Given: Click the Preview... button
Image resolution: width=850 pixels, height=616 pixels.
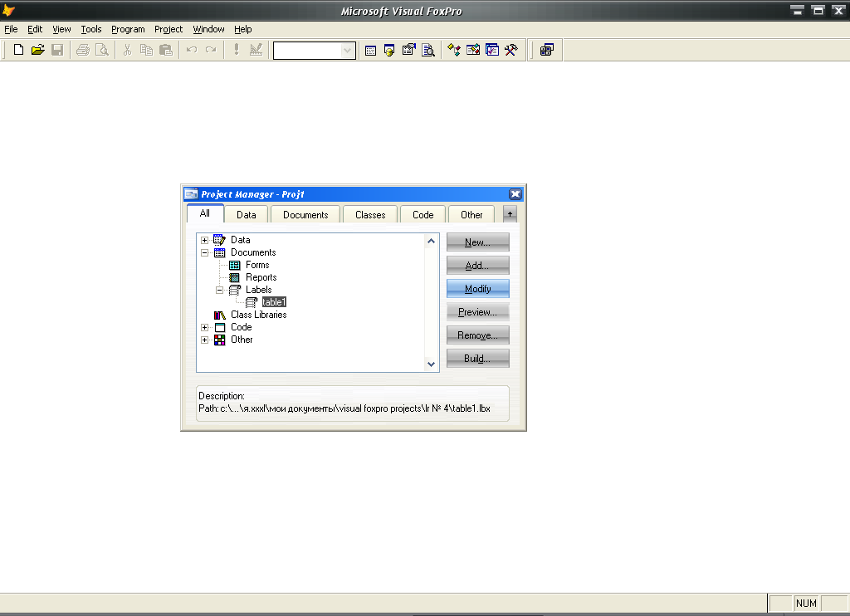Looking at the screenshot, I should pyautogui.click(x=477, y=312).
